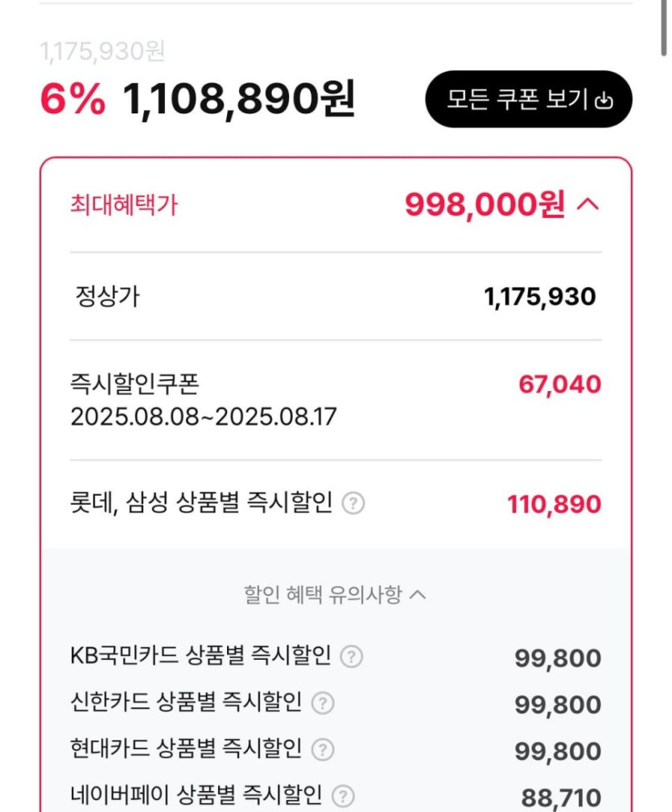
Task: Select the KB국민카드 상품별 즉시할인 item
Action: click(201, 657)
